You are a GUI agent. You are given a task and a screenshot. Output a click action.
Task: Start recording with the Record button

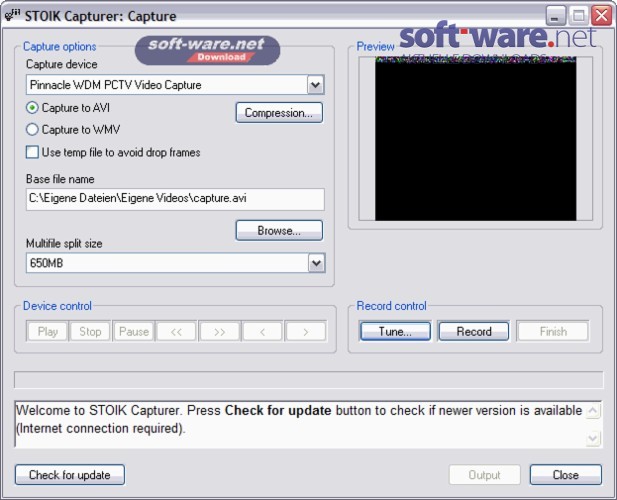(x=474, y=331)
